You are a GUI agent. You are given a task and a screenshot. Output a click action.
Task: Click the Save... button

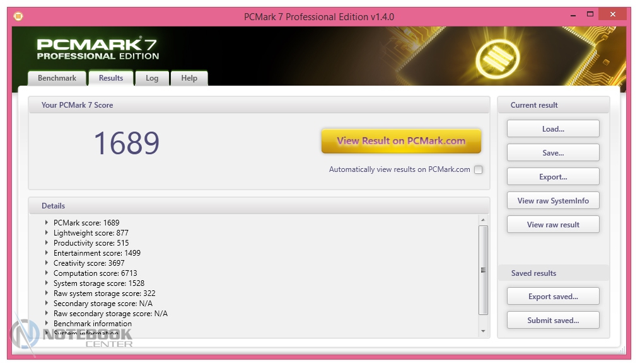[553, 153]
